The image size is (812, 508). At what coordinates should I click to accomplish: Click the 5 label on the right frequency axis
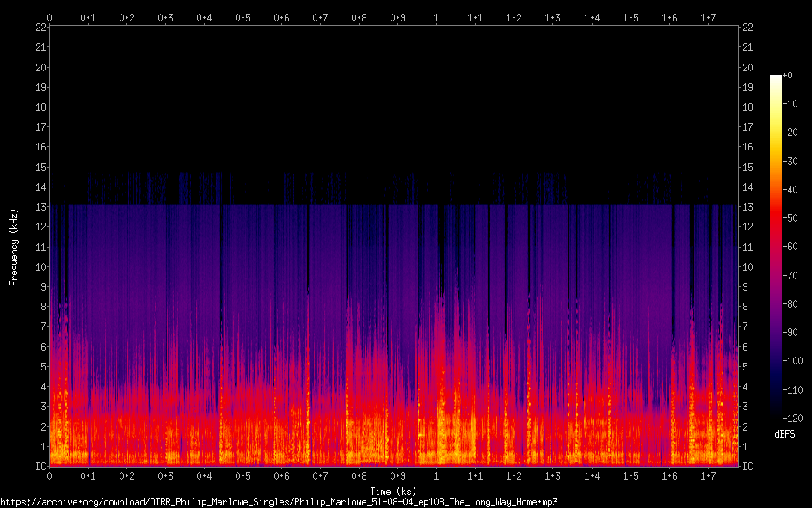[x=745, y=367]
